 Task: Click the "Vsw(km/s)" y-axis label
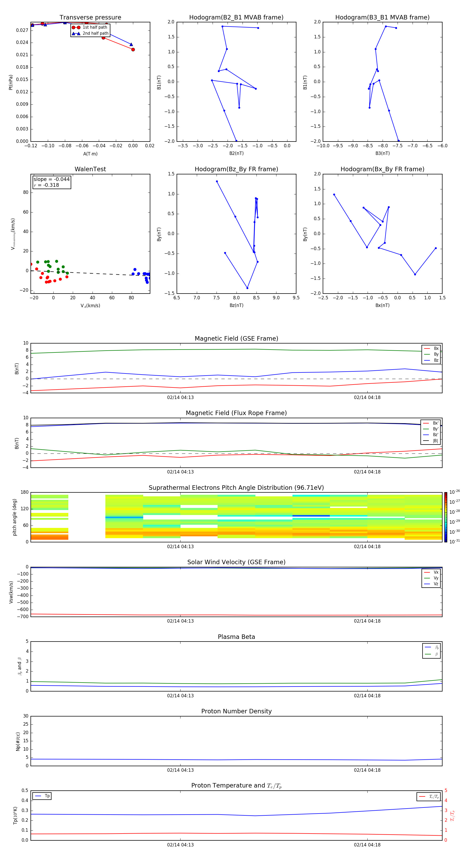click(11, 592)
